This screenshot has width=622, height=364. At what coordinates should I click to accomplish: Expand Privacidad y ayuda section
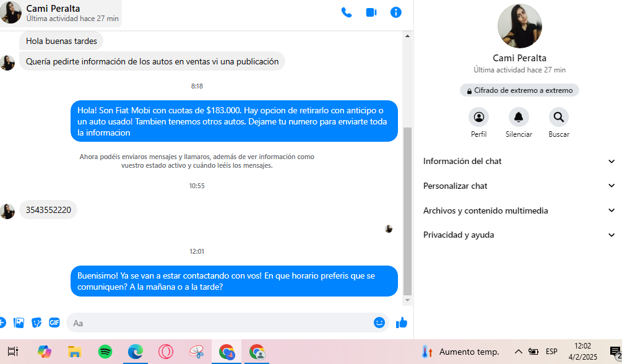pos(519,235)
